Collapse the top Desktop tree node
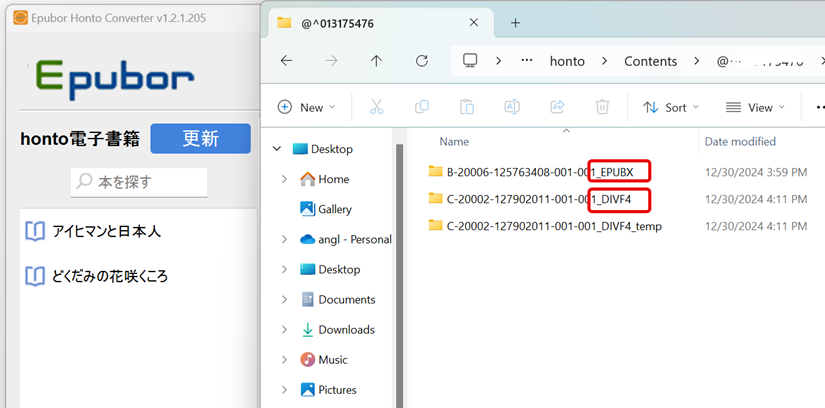The width and height of the screenshot is (825, 408). 277,149
